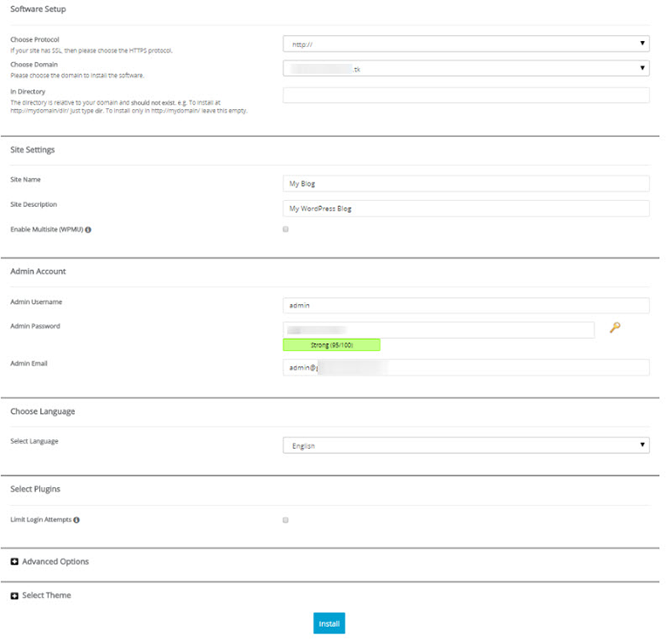This screenshot has width=672, height=641.
Task: Click the 'Advanced Options' label text
Action: tap(55, 562)
